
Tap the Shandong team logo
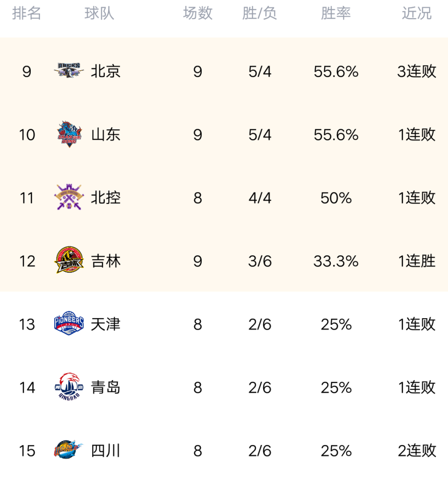coord(69,134)
